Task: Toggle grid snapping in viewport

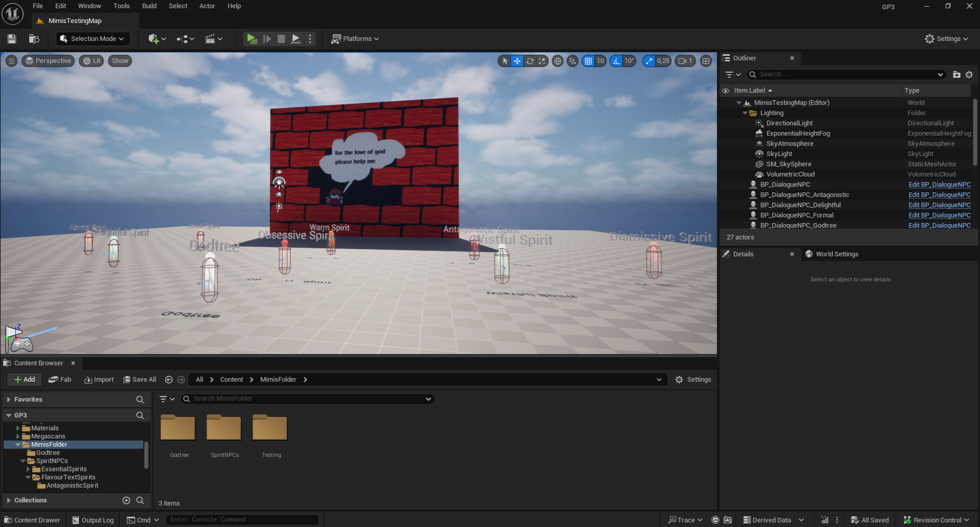Action: (x=588, y=61)
